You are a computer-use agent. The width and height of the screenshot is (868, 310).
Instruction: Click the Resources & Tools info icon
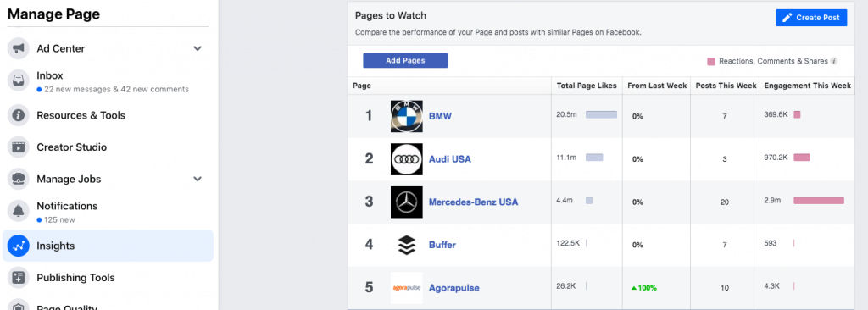click(x=19, y=115)
